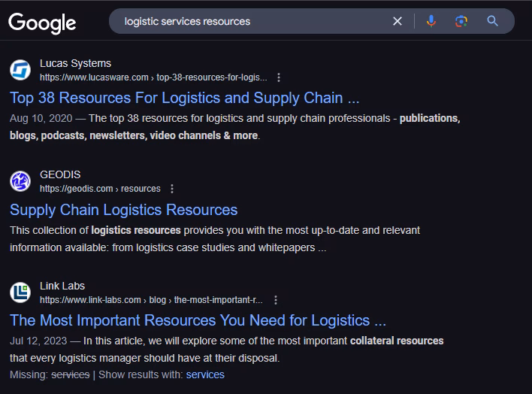
Task: Show results with 'services' link
Action: (x=205, y=374)
